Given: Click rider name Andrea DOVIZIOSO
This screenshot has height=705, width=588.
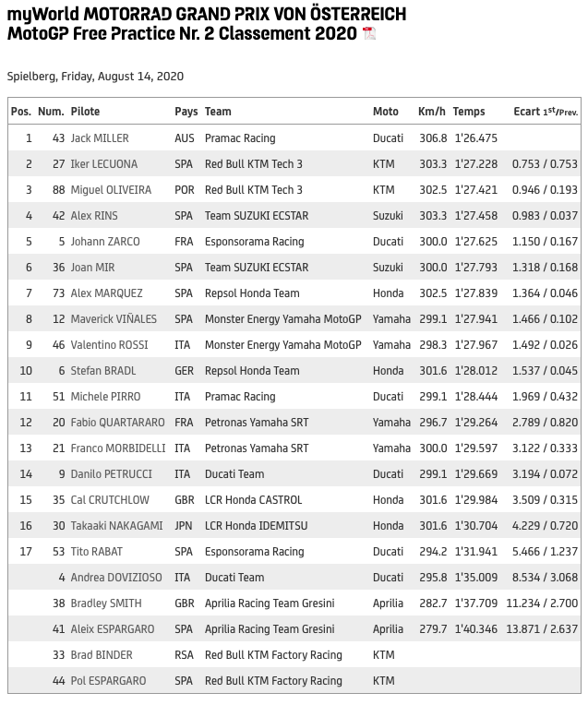Looking at the screenshot, I should (115, 578).
